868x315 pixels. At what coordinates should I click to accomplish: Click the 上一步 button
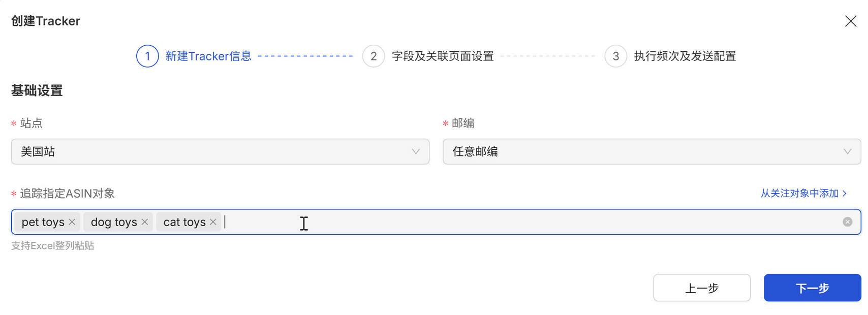pos(702,288)
